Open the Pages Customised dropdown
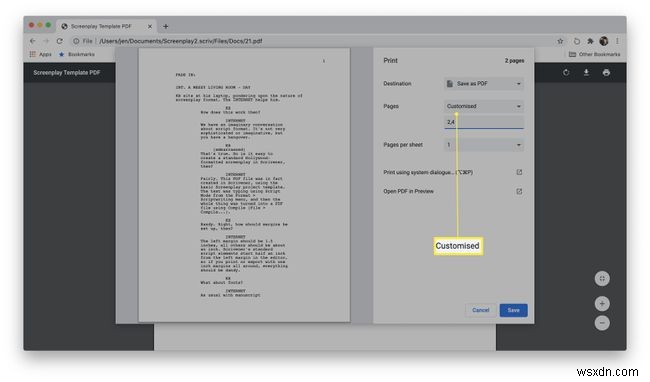Viewport: 650px width, 382px height. (484, 106)
